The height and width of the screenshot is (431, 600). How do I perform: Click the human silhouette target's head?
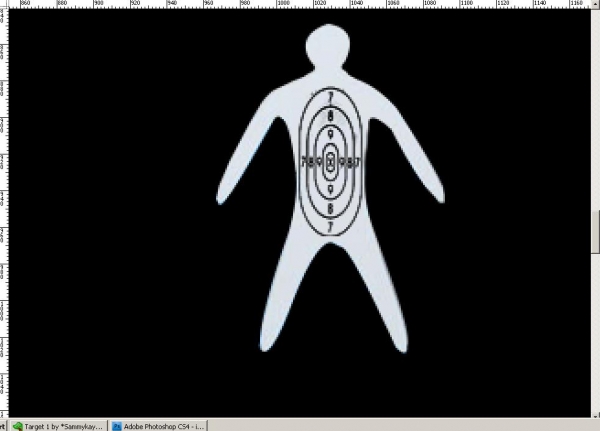pos(328,47)
